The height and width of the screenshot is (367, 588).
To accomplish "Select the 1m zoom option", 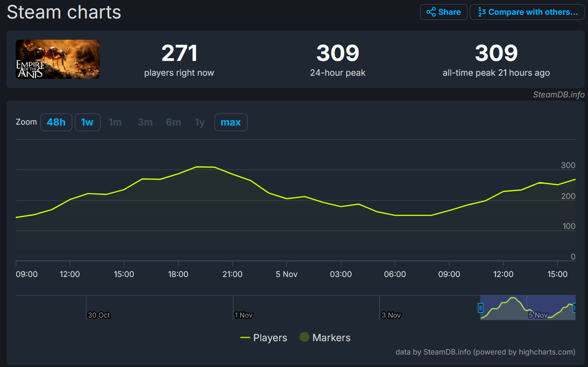I will [115, 122].
